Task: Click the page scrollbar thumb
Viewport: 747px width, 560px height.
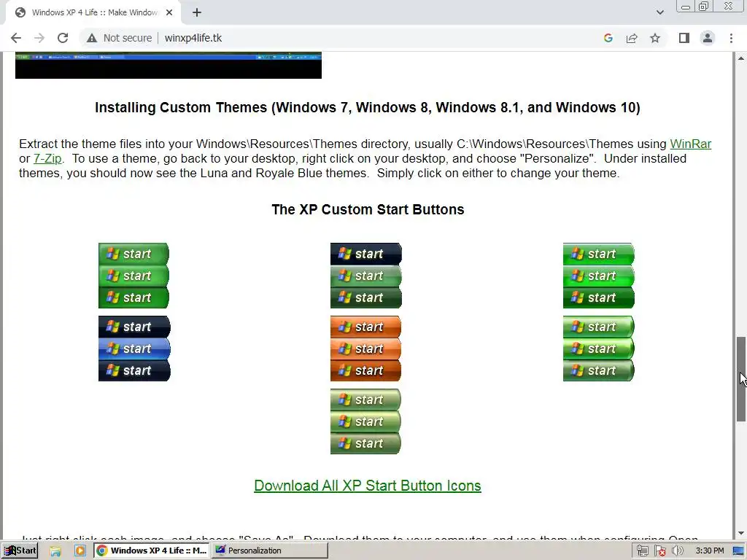Action: click(x=741, y=379)
